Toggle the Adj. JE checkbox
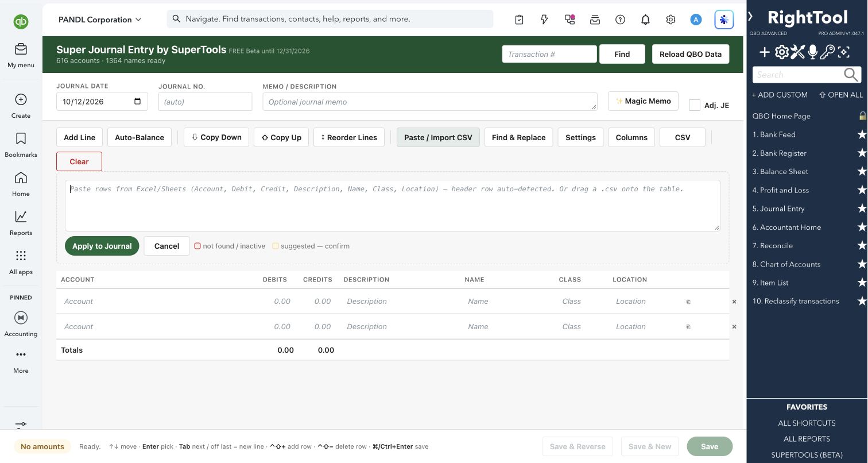The height and width of the screenshot is (463, 868). 695,105
